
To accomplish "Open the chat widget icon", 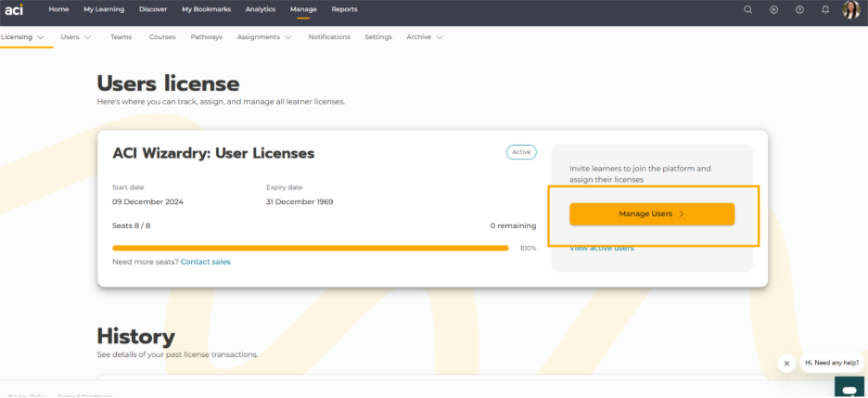I will [x=849, y=386].
